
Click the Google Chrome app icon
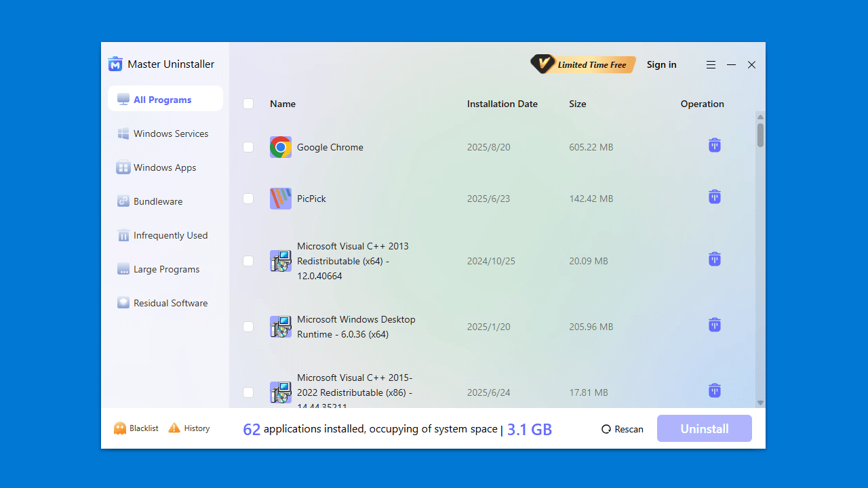pyautogui.click(x=281, y=147)
